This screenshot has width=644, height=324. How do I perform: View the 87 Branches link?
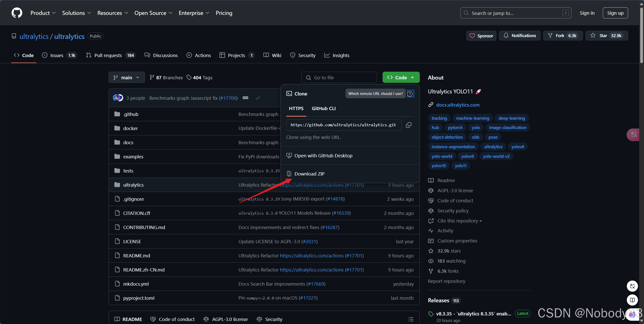coord(166,78)
